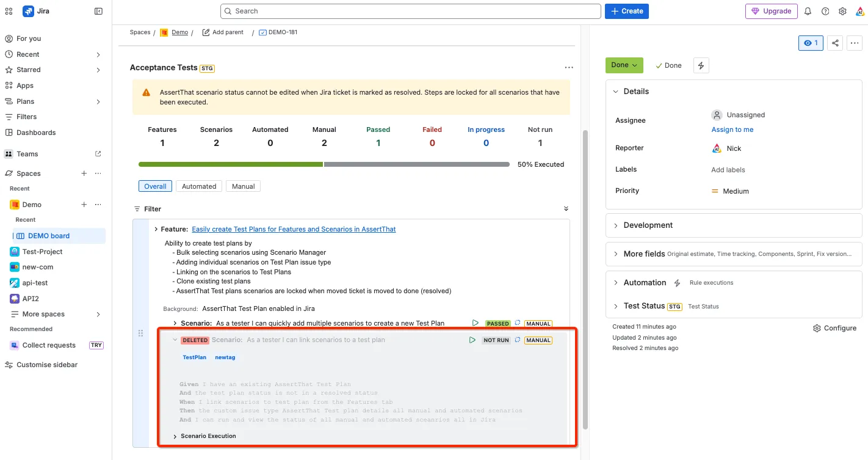
Task: Run the passed scenario play icon
Action: pos(476,323)
